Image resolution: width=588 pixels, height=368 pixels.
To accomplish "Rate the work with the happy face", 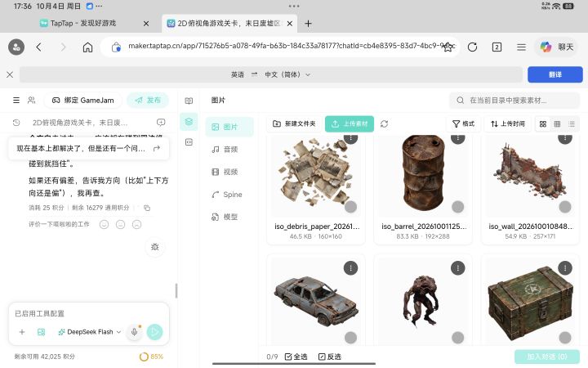I will (105, 224).
